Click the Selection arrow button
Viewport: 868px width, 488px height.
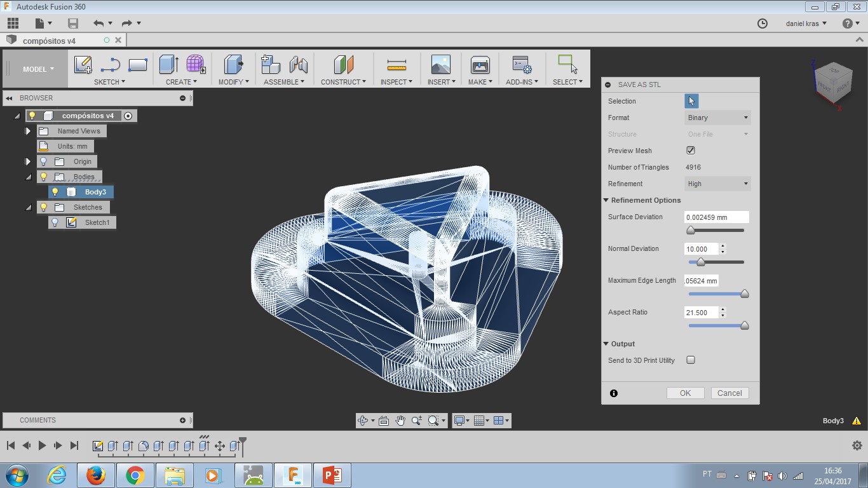point(691,101)
